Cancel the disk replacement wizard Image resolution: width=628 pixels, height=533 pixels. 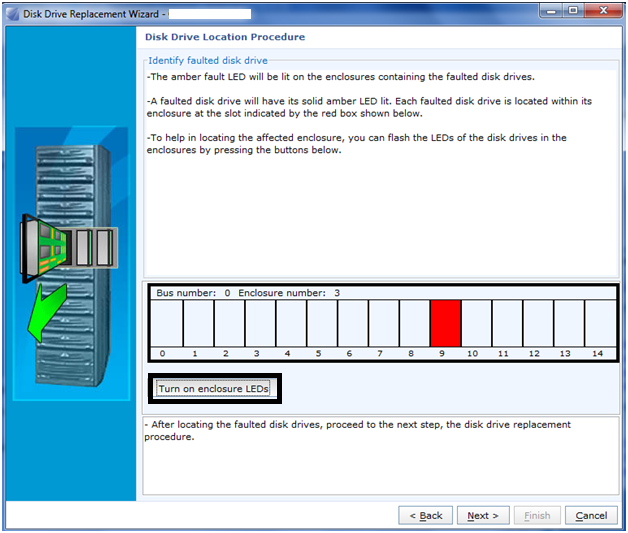click(x=591, y=515)
